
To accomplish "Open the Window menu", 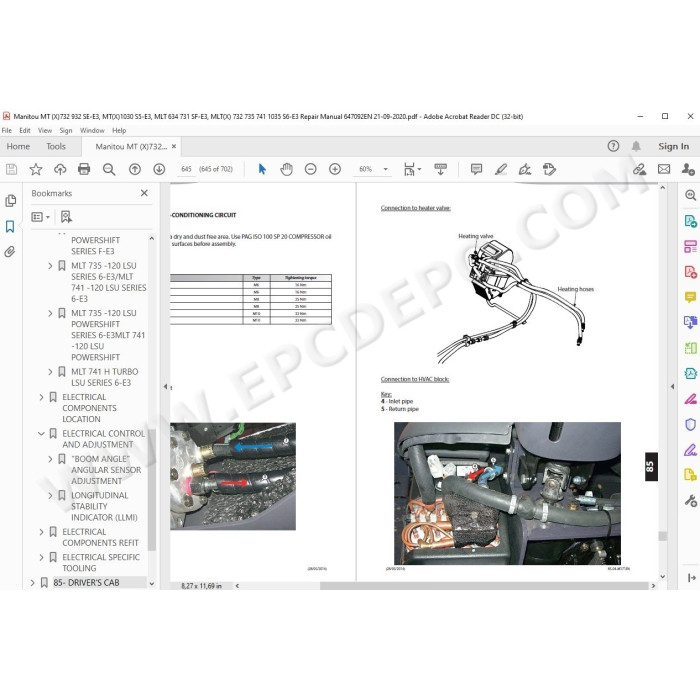I will (92, 130).
